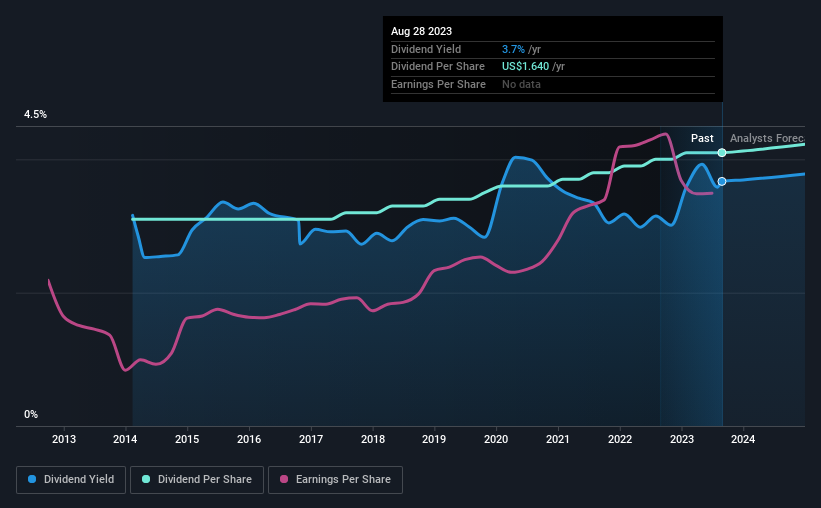Viewport: 821px width, 508px height.
Task: Click the pink Earnings Per Share legend dot
Action: [x=284, y=480]
